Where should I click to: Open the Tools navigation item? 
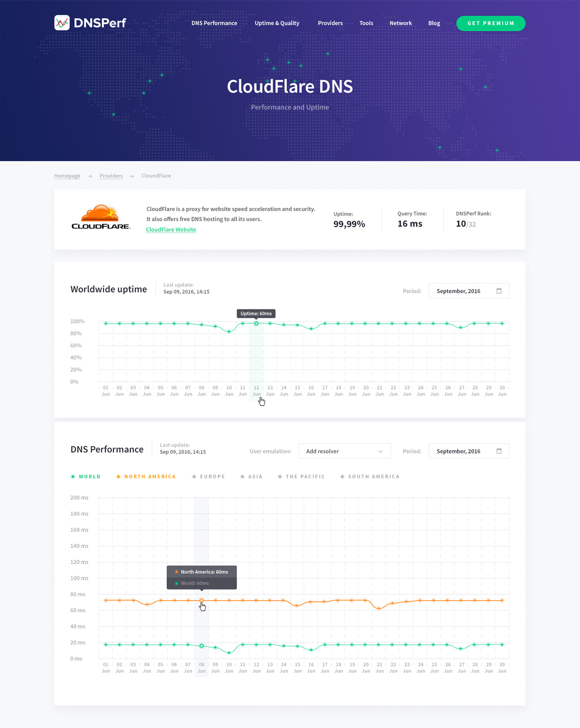click(366, 23)
